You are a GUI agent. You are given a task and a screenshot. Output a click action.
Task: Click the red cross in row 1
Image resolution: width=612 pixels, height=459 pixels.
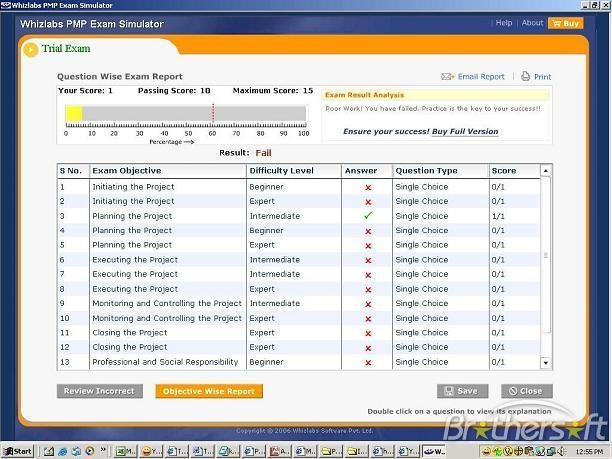point(368,188)
